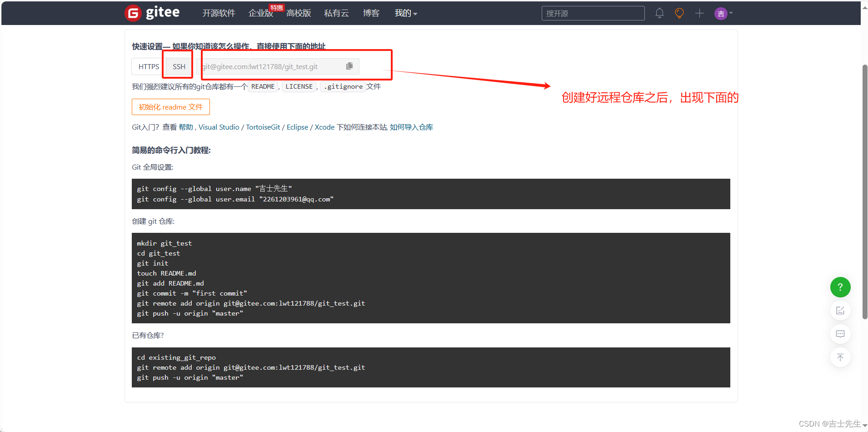This screenshot has height=432, width=868.
Task: Open the 开源软件 menu item
Action: [x=219, y=13]
